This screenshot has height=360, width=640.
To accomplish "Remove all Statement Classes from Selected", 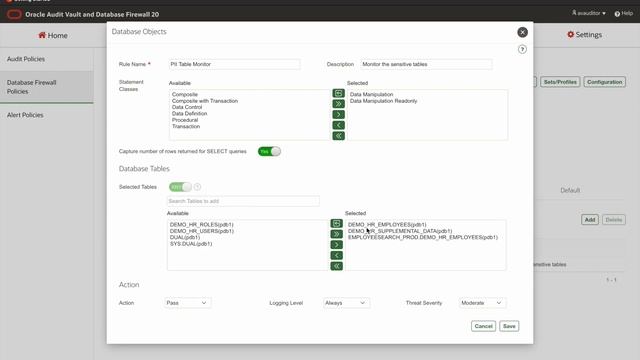I will click(x=338, y=136).
